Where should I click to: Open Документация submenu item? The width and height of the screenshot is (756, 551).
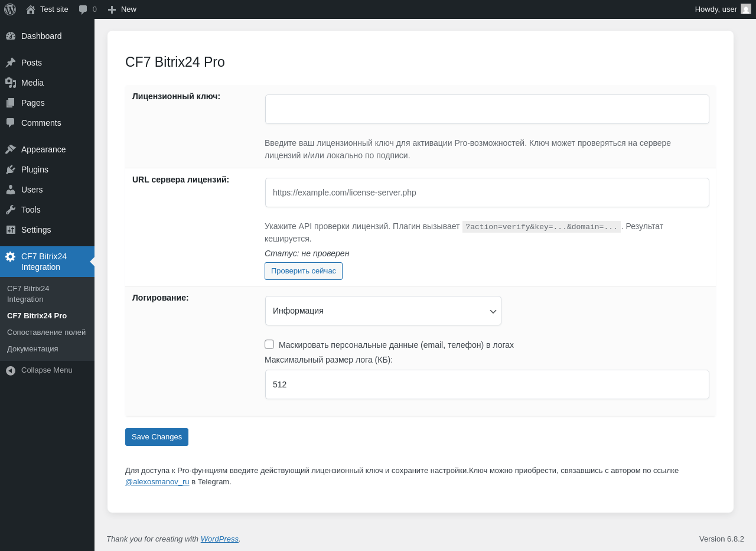coord(32,349)
